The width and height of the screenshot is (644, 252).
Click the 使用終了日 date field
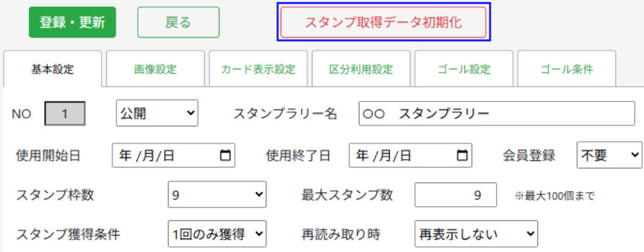[x=410, y=155]
